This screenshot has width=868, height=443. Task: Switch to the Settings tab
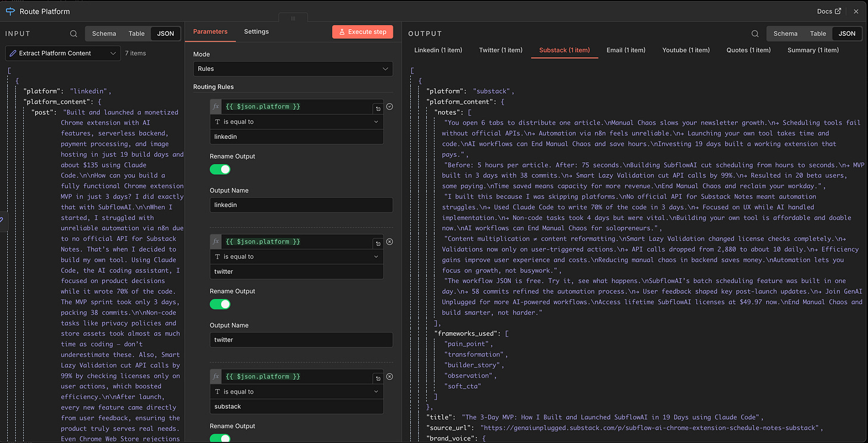pyautogui.click(x=256, y=31)
